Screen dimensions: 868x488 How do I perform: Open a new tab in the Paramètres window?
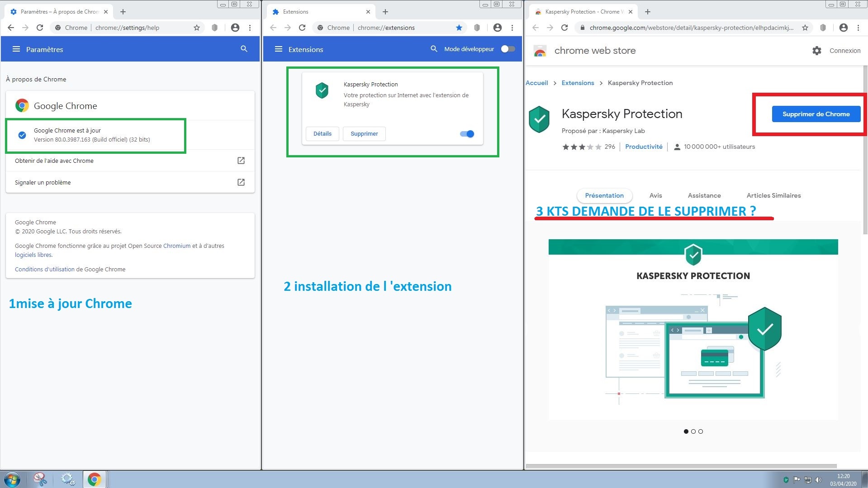point(123,12)
